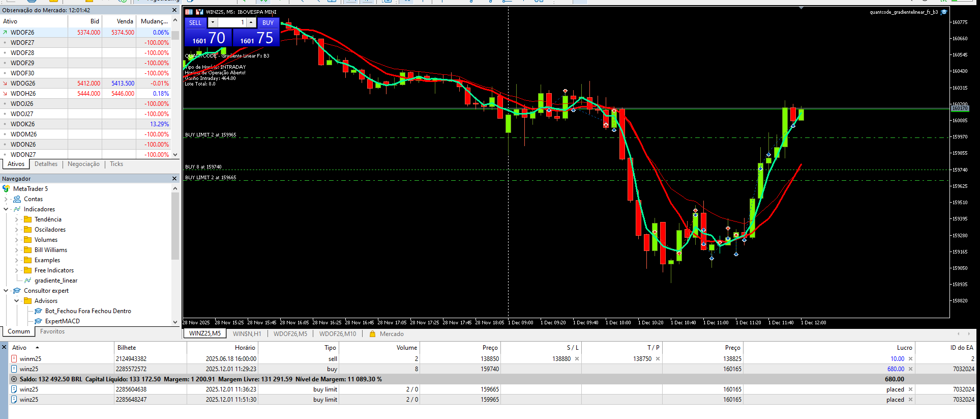The width and height of the screenshot is (980, 419).
Task: Switch to the Detalhes tab
Action: pos(46,164)
